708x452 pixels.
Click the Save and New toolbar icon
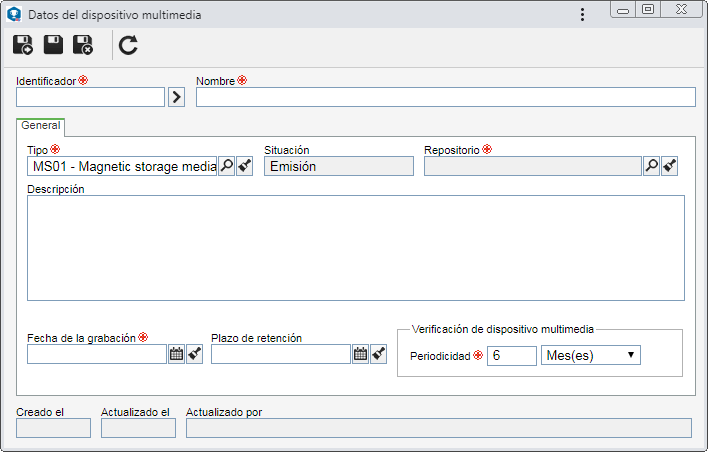[x=23, y=45]
